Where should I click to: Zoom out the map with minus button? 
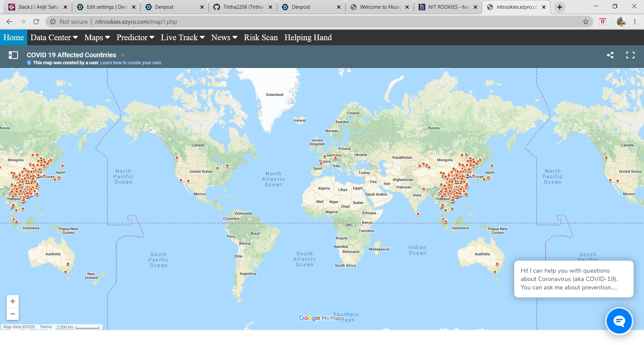[x=13, y=314]
